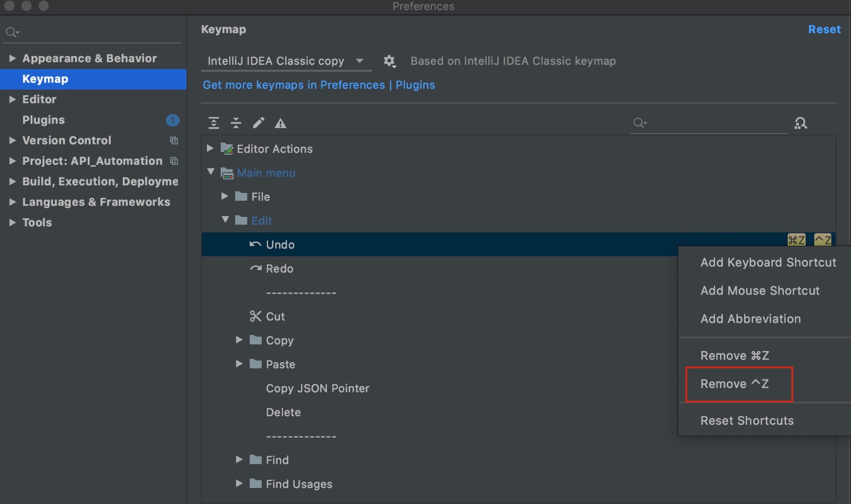Click the Edit folder icon
Viewport: 851px width, 504px height.
tap(241, 220)
